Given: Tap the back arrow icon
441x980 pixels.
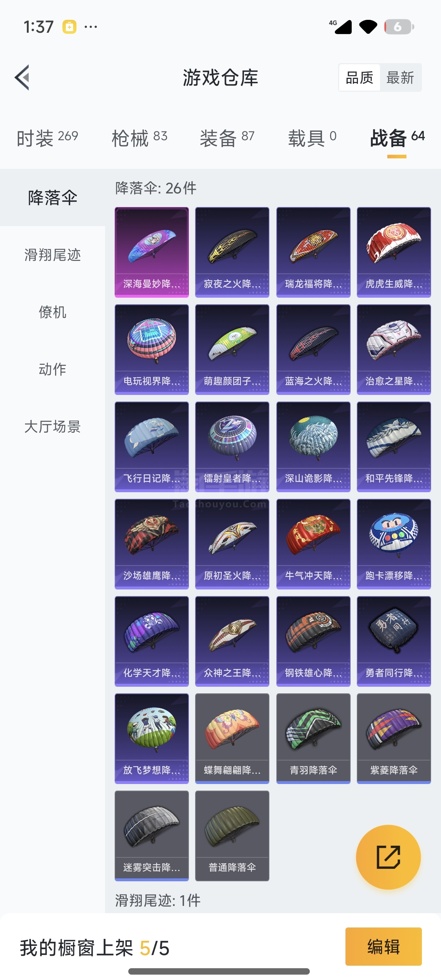Looking at the screenshot, I should (22, 77).
